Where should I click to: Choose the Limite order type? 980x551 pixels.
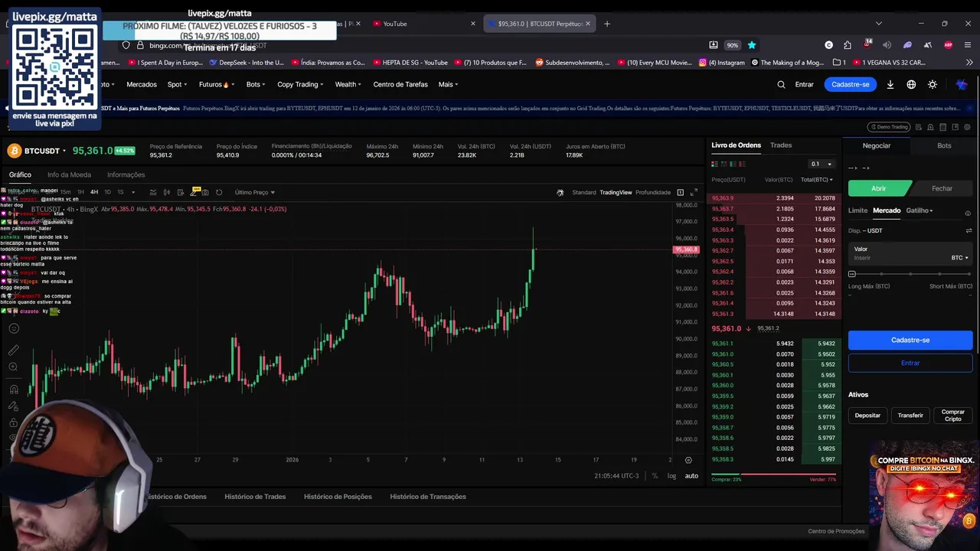[857, 210]
